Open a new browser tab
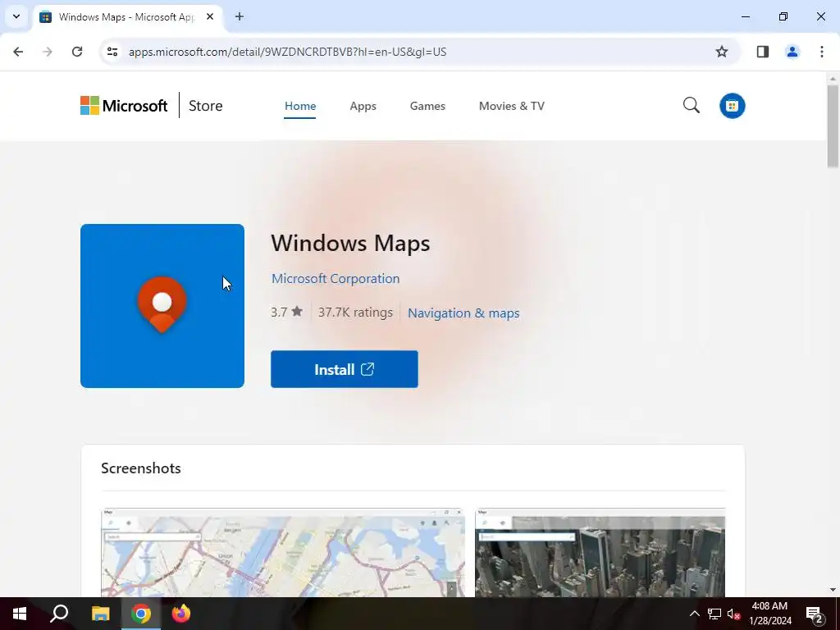The height and width of the screenshot is (630, 840). coord(240,16)
